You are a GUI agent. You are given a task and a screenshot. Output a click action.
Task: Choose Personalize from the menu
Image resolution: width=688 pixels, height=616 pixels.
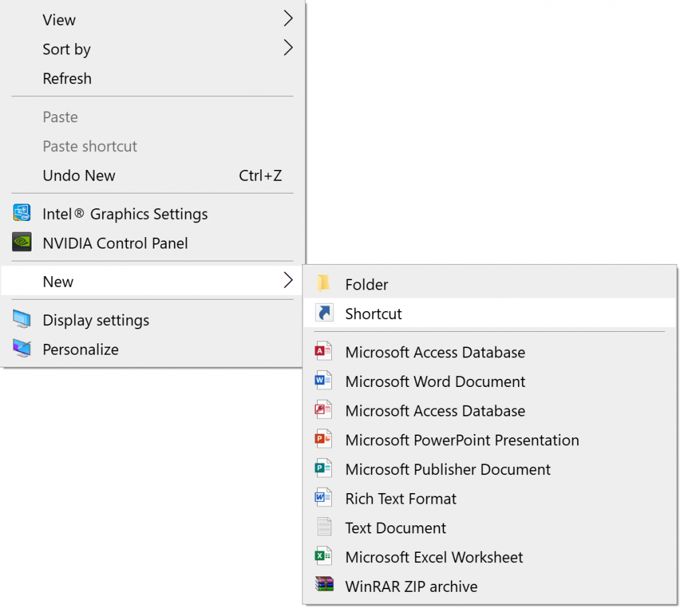pyautogui.click(x=153, y=350)
